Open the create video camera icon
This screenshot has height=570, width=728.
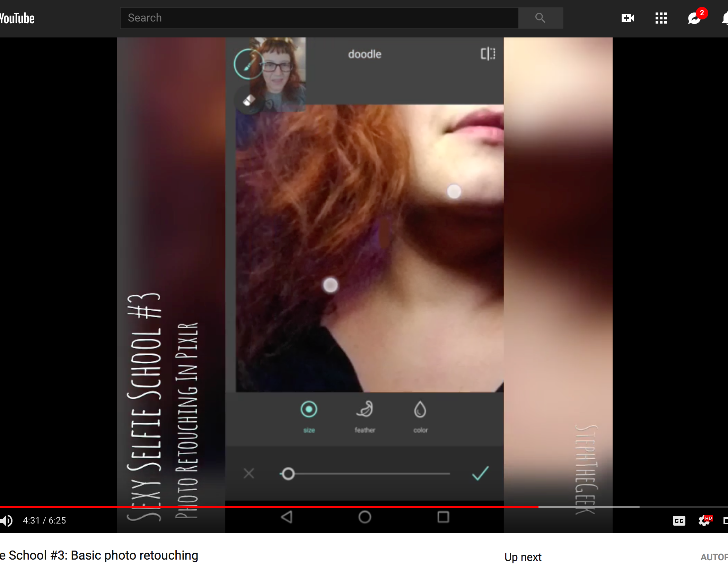[628, 18]
